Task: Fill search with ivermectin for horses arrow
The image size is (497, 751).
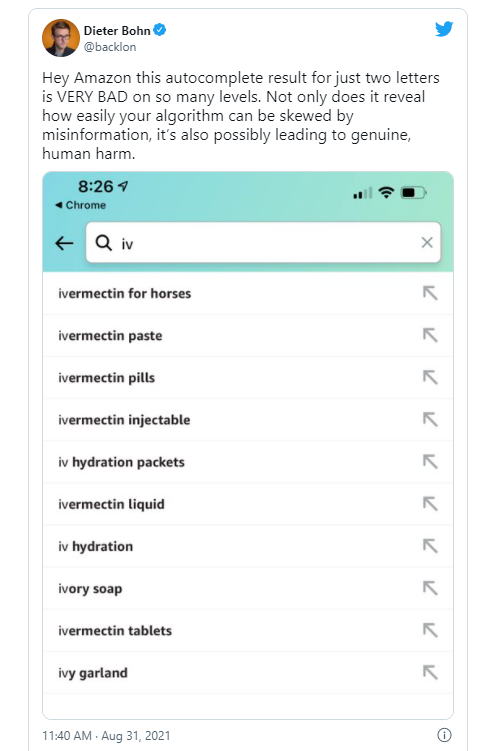Action: (x=430, y=293)
